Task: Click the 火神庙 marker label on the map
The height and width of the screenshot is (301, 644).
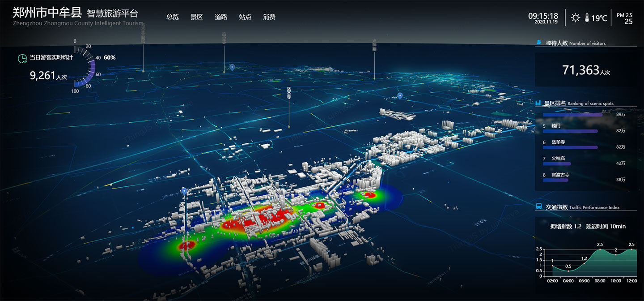Action: tap(374, 45)
